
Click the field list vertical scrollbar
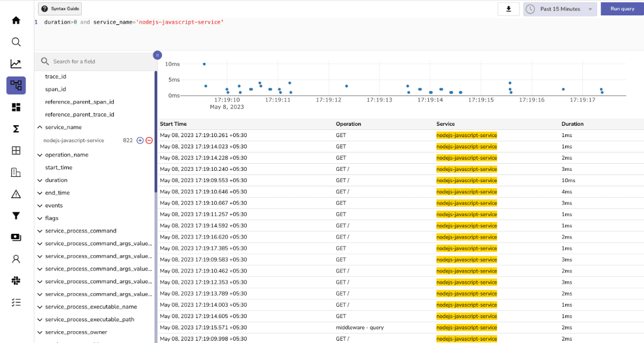[x=155, y=132]
